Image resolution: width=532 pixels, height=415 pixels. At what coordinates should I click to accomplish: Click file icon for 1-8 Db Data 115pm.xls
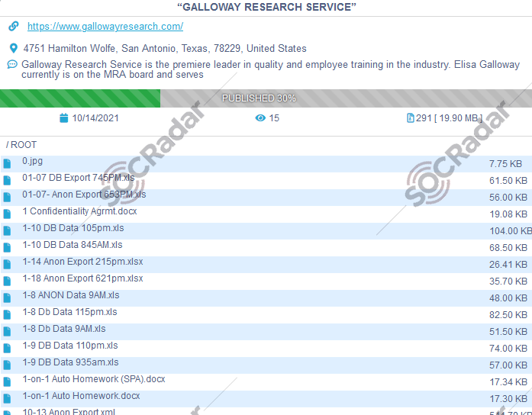point(7,314)
